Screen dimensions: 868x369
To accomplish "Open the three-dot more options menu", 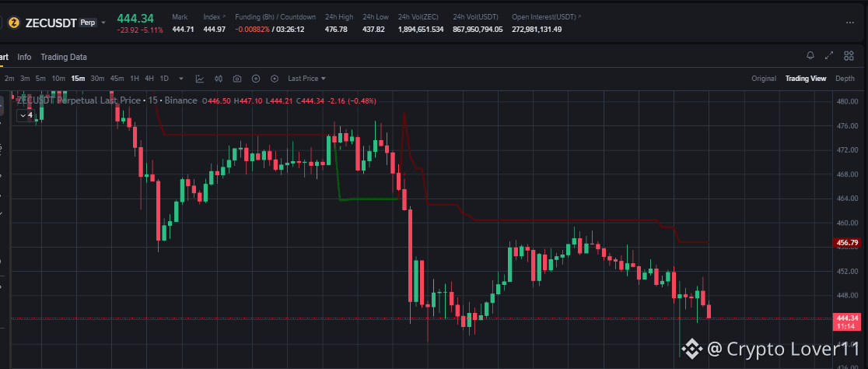I will click(850, 23).
